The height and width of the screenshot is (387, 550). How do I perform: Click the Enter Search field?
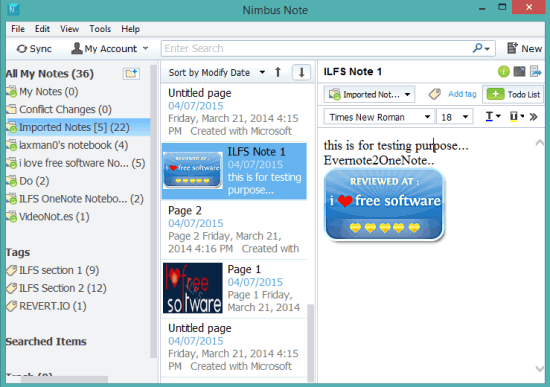[x=316, y=48]
